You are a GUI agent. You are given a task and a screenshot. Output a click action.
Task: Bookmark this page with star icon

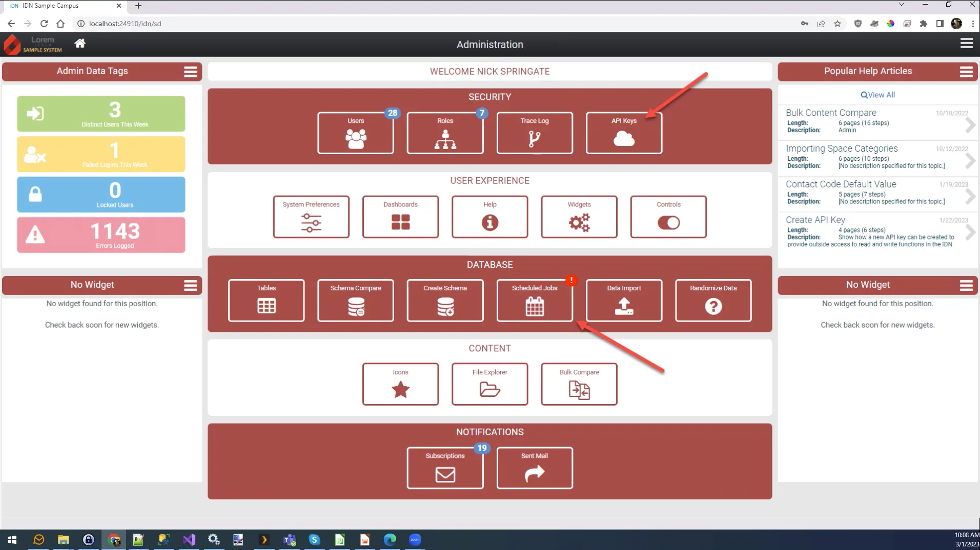pyautogui.click(x=838, y=24)
